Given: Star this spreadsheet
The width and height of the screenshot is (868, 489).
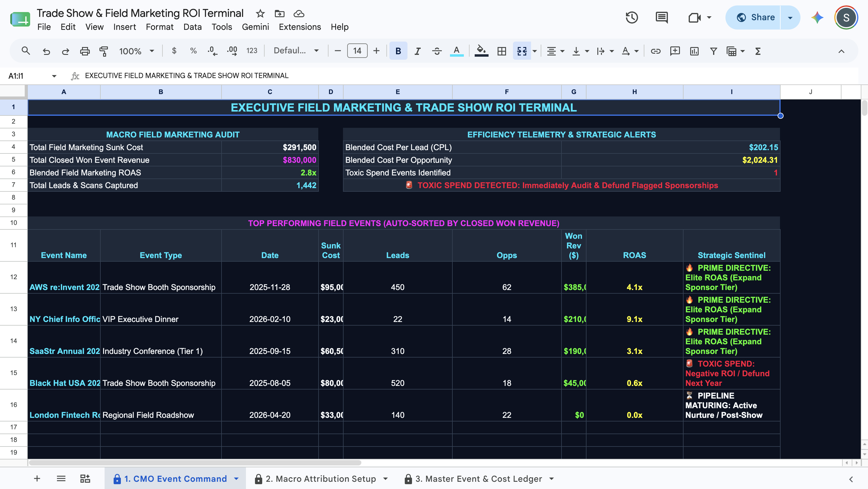Looking at the screenshot, I should tap(260, 14).
